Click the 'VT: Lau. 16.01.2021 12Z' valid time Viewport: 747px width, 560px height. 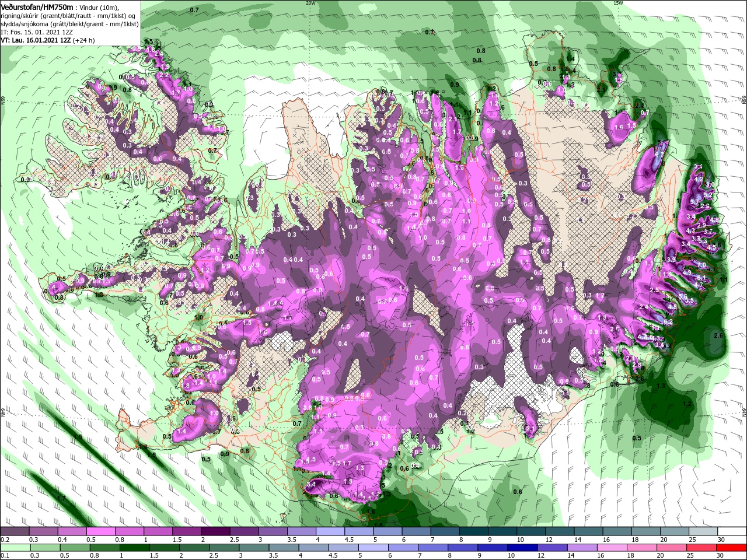coord(36,40)
